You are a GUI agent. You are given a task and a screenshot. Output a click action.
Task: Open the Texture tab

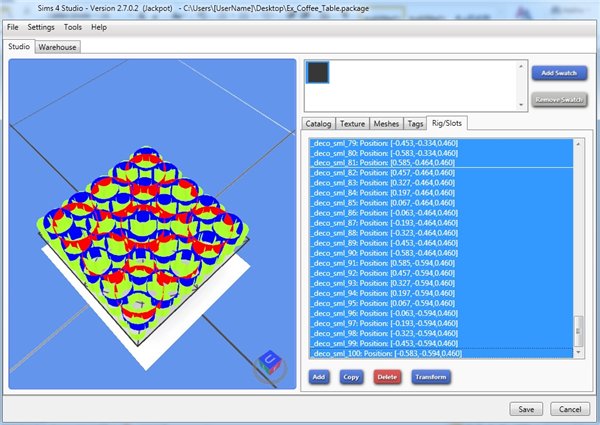pyautogui.click(x=352, y=123)
